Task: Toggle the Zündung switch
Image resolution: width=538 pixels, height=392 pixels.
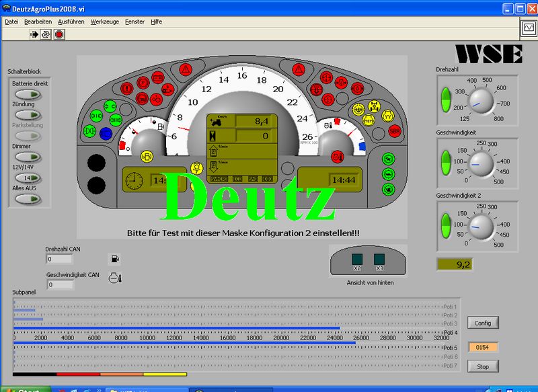Action: pos(28,115)
